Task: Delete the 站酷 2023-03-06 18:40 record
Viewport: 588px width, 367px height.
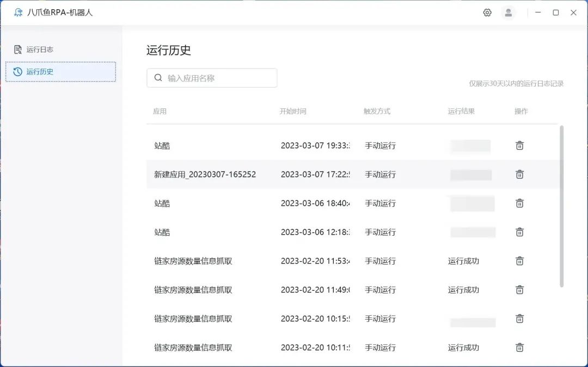Action: coord(519,203)
